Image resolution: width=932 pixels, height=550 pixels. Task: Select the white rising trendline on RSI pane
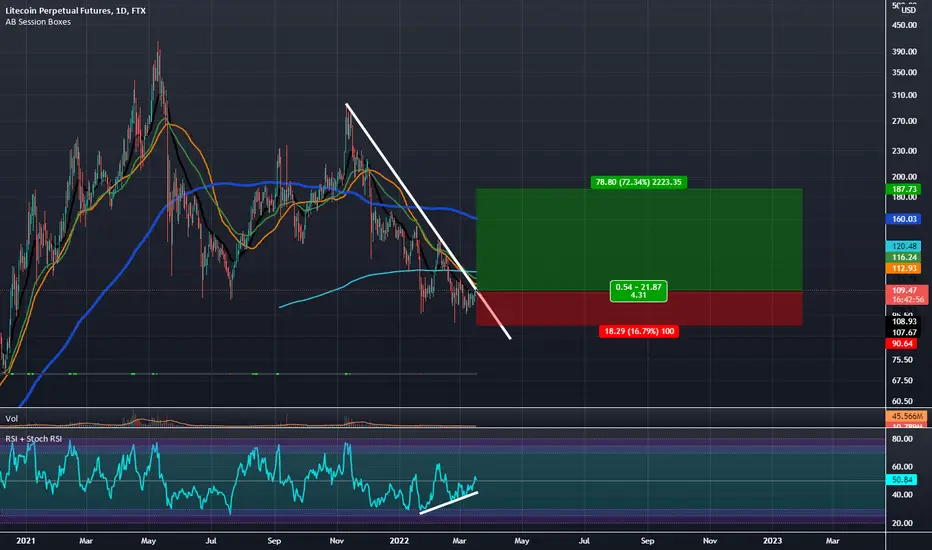(448, 502)
